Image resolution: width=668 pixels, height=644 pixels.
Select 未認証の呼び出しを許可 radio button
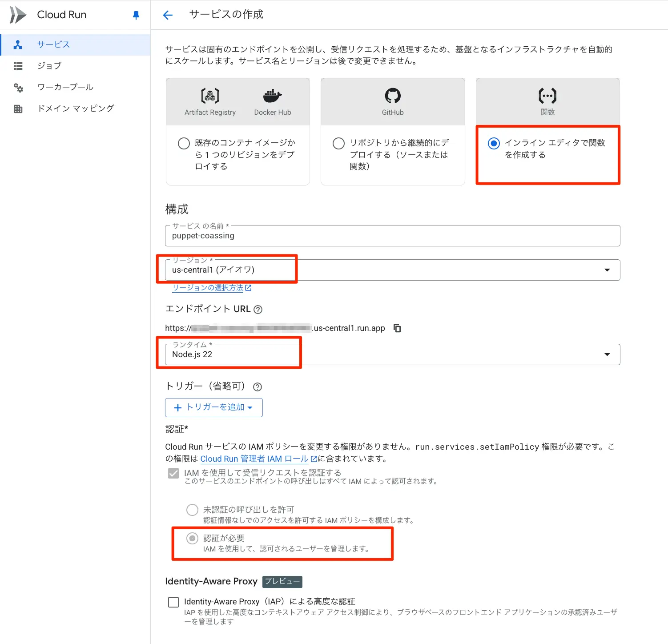click(192, 510)
